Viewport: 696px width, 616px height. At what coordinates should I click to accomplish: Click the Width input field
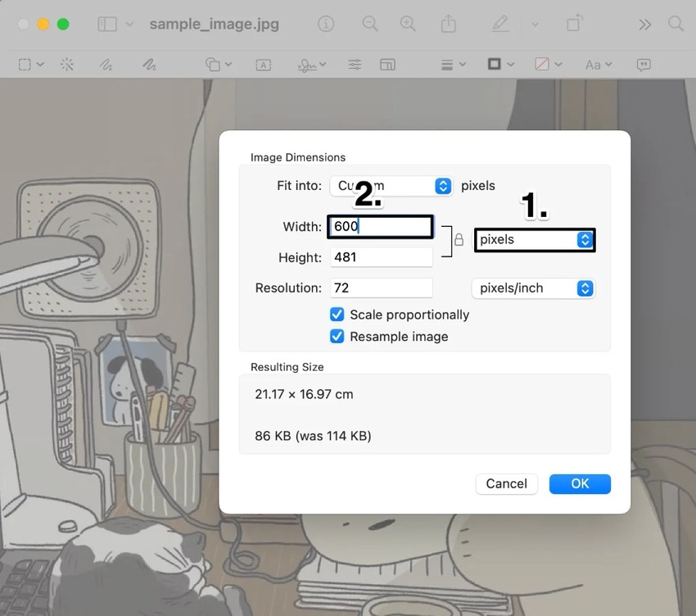coord(381,227)
